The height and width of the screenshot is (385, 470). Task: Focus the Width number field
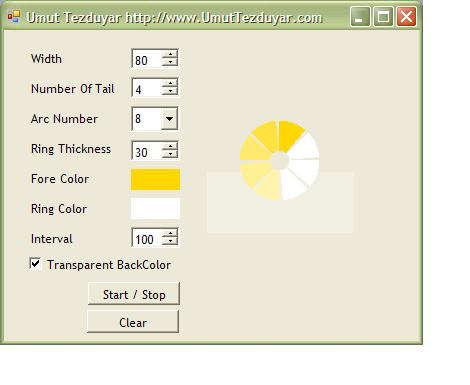pyautogui.click(x=147, y=59)
